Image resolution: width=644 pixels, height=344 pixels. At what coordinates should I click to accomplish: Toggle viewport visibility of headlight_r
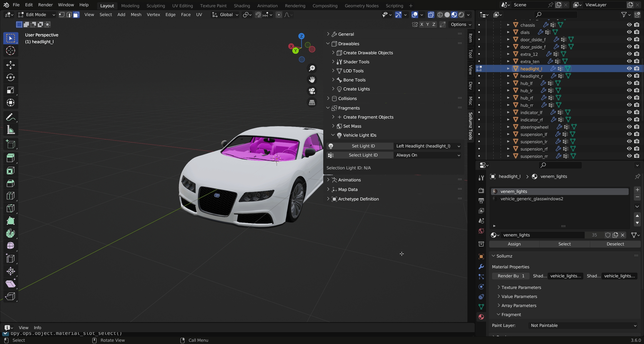pyautogui.click(x=629, y=76)
